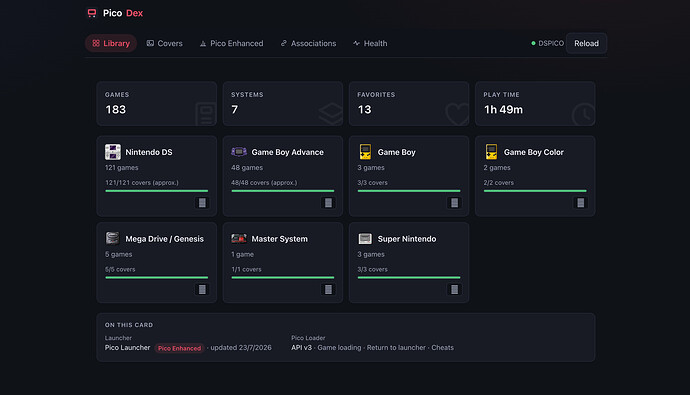This screenshot has height=395, width=690.
Task: Click the '121 games' text
Action: pyautogui.click(x=121, y=168)
